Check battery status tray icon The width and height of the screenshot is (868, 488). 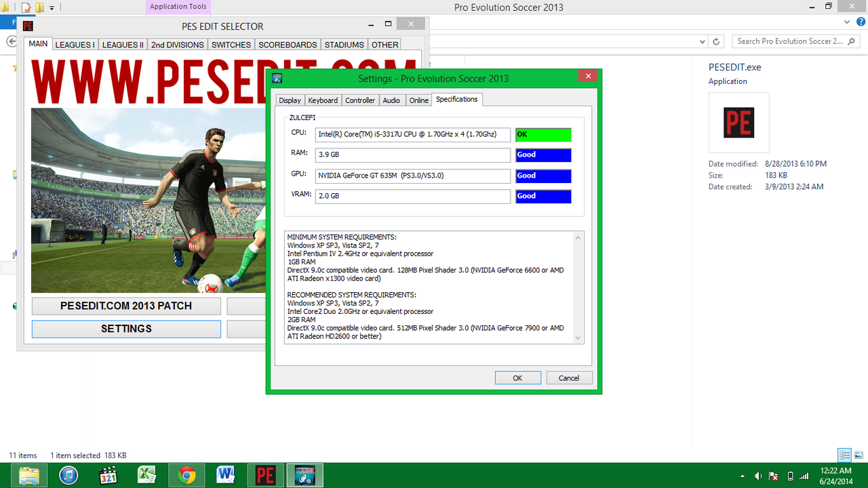(x=790, y=476)
